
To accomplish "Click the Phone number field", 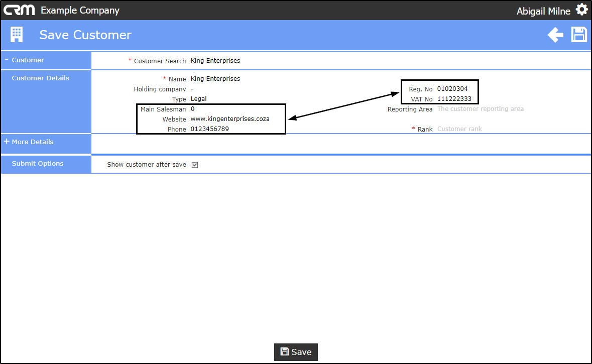I will coord(209,129).
